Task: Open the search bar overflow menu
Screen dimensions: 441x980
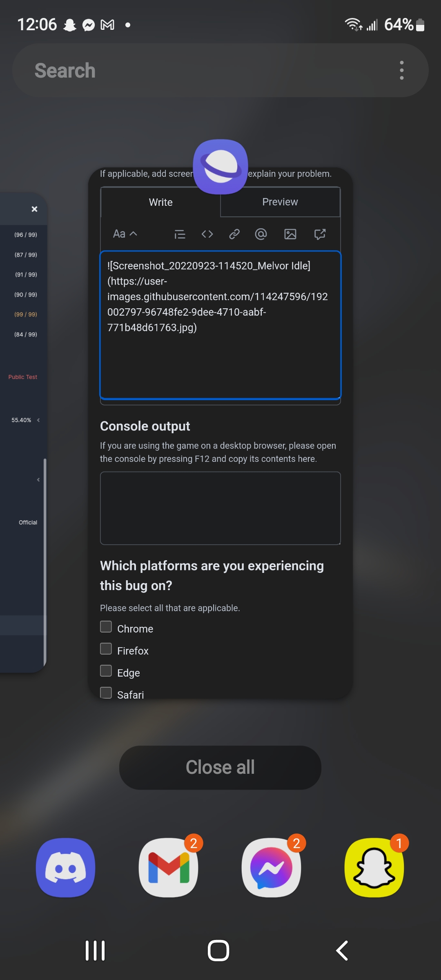Action: click(401, 70)
